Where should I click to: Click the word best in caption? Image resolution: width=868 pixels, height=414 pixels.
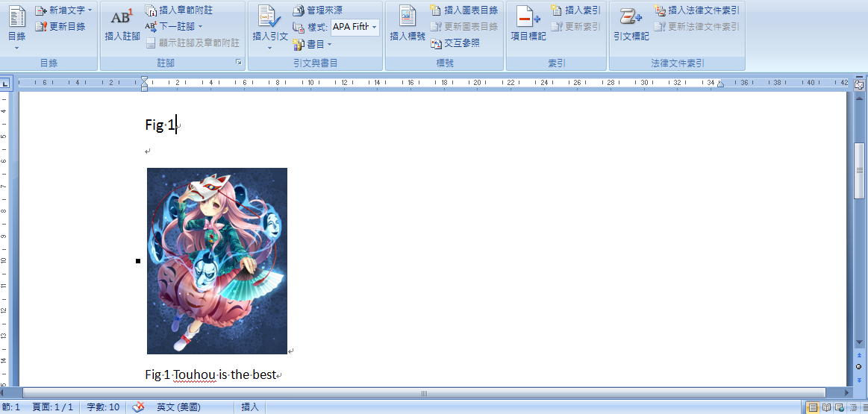264,374
